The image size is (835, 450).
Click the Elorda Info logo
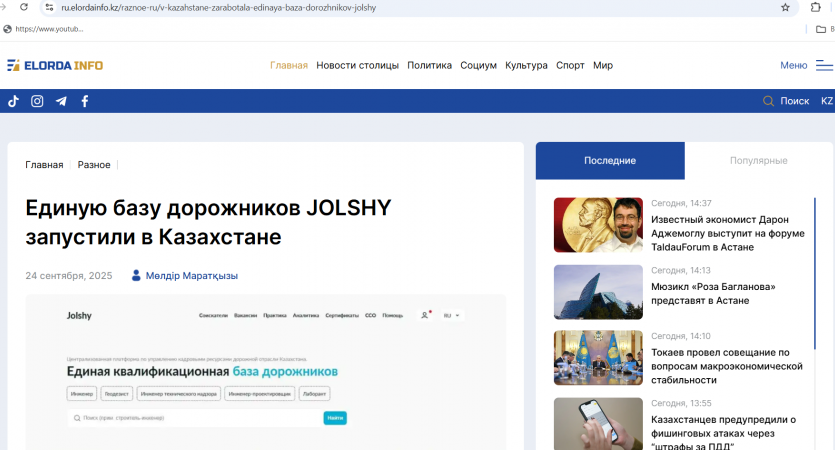pyautogui.click(x=55, y=65)
